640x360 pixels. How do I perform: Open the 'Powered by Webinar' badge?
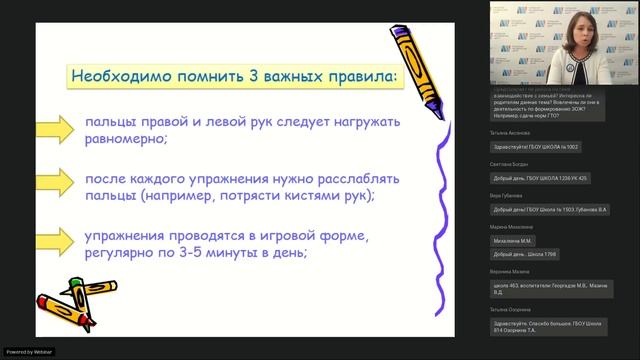(29, 352)
